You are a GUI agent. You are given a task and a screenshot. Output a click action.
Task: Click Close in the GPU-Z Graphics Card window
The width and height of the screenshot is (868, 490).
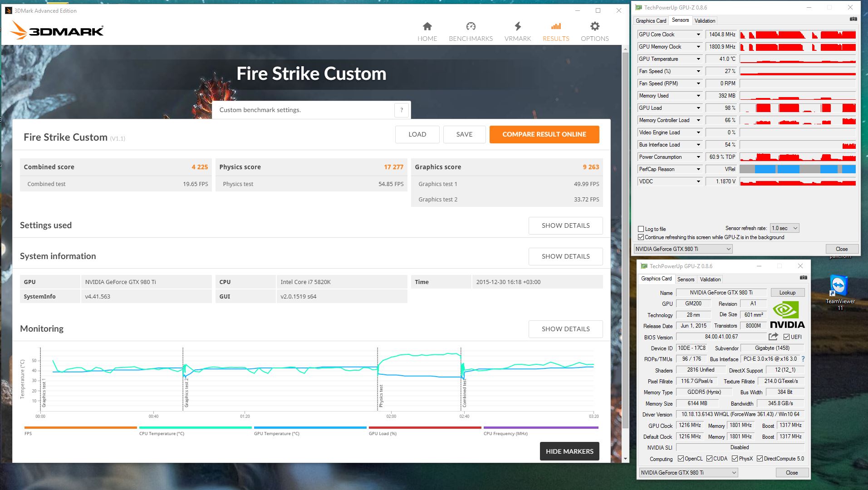(x=792, y=472)
